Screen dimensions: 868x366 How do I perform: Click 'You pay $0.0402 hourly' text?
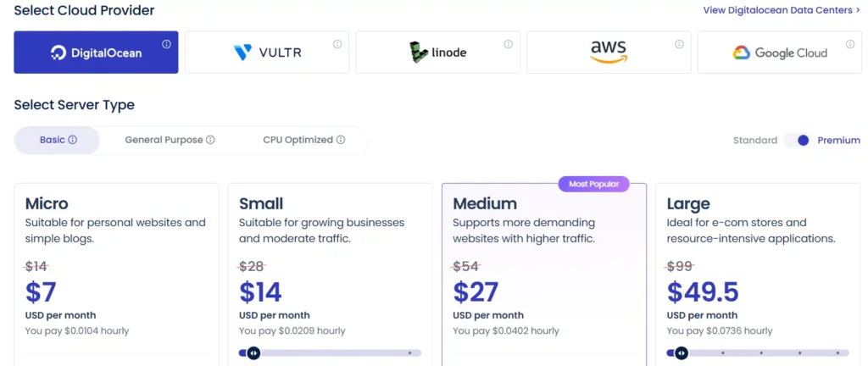click(506, 331)
